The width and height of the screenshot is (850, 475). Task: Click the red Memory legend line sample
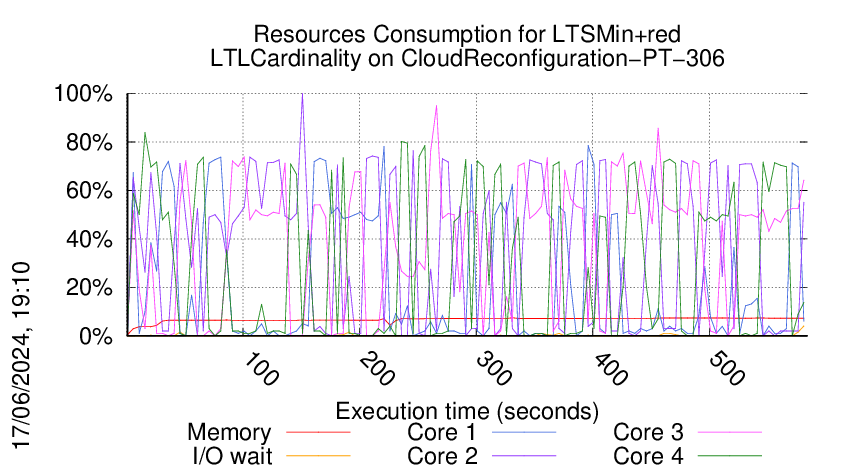318,433
